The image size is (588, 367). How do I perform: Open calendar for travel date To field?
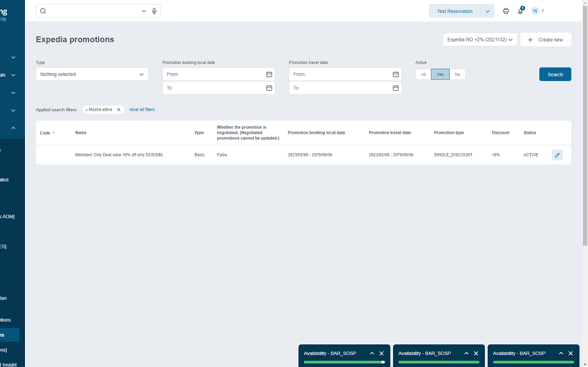[396, 88]
